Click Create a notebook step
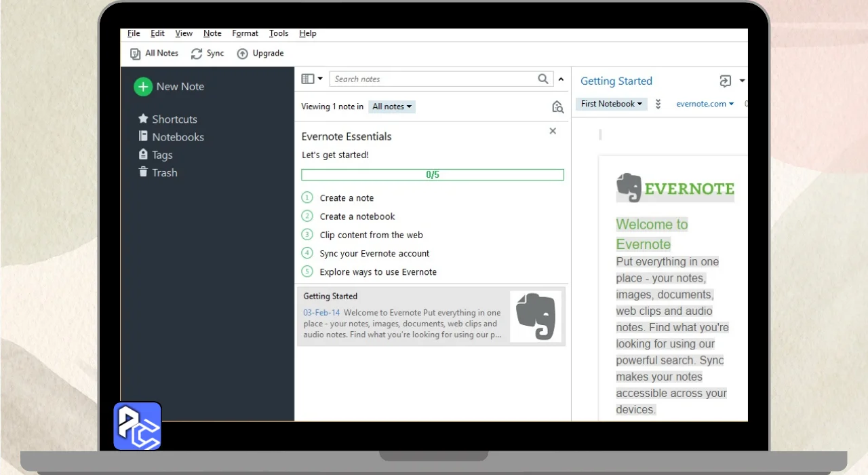Viewport: 868px width, 475px height. 357,216
